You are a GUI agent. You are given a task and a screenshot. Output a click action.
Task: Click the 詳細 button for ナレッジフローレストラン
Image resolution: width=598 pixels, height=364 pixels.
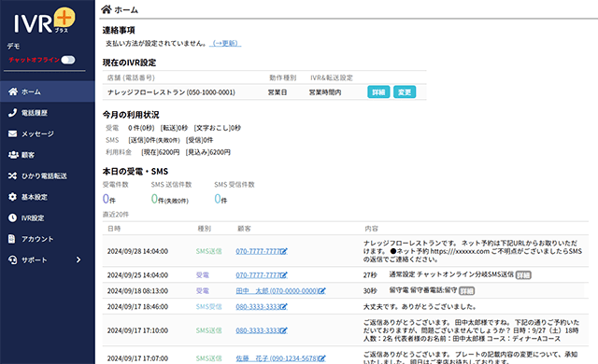pos(378,91)
